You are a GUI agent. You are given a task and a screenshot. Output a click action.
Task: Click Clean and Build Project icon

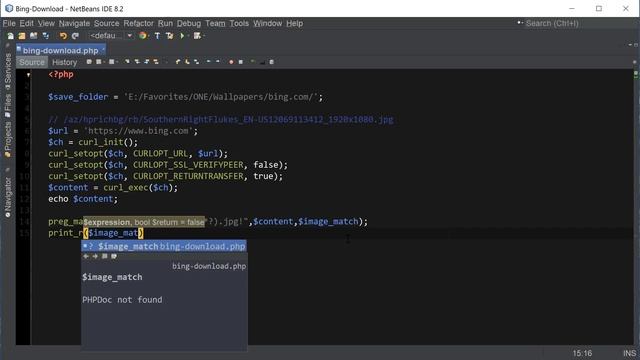169,36
